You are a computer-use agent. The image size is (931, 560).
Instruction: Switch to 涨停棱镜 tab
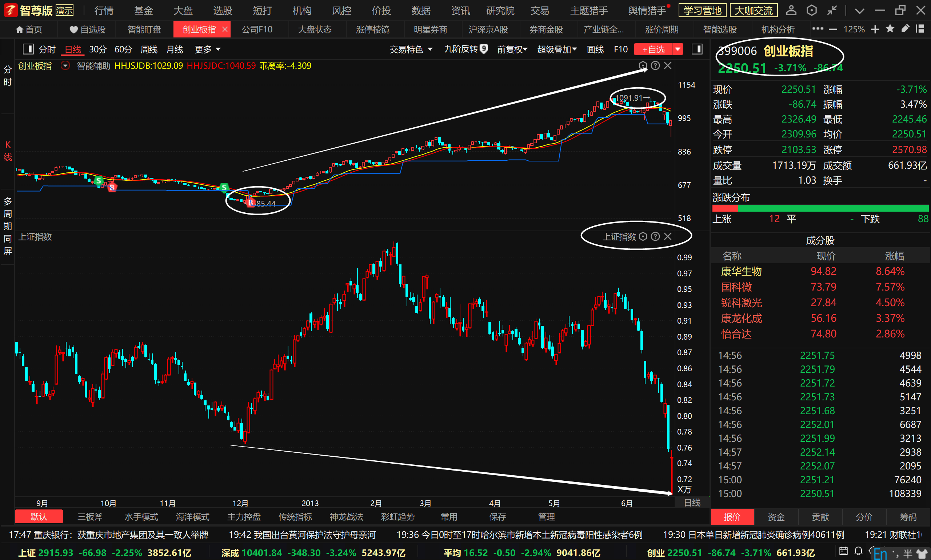(372, 29)
